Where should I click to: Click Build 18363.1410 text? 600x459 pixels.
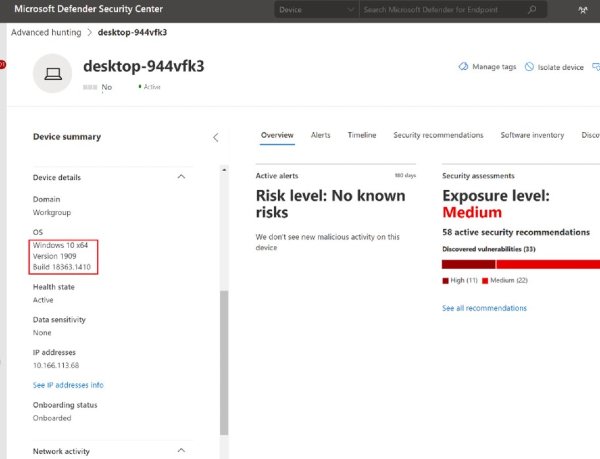(x=62, y=267)
